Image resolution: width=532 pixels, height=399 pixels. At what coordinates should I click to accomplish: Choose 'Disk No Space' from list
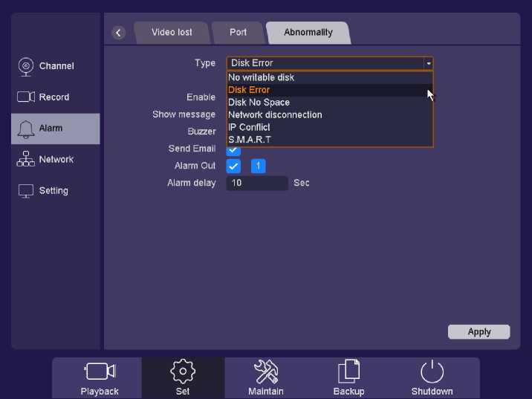coord(259,103)
